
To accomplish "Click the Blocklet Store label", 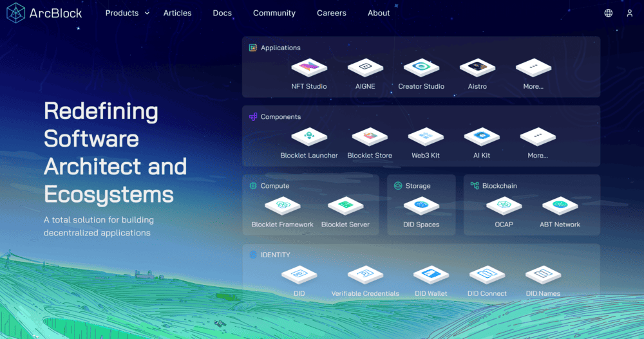I will [x=370, y=155].
